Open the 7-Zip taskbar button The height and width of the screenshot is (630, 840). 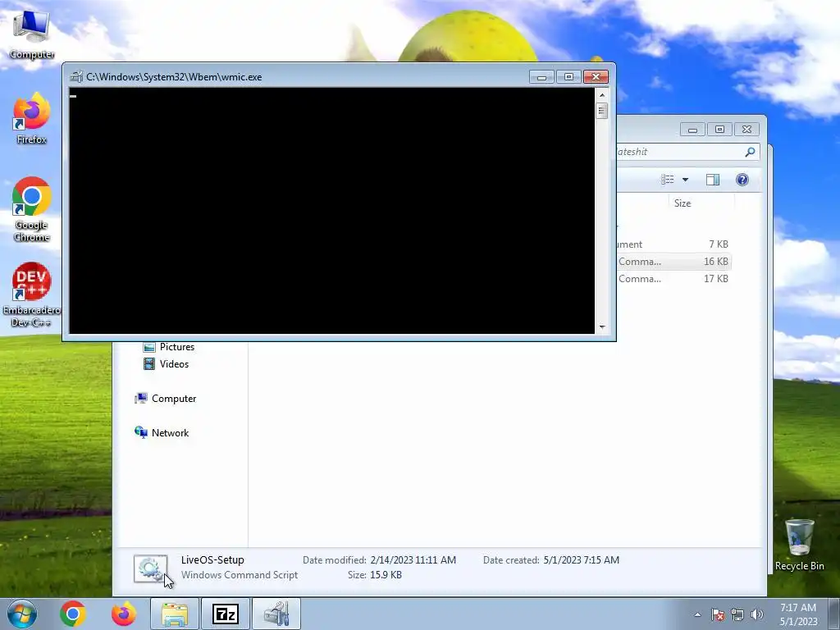click(x=226, y=614)
